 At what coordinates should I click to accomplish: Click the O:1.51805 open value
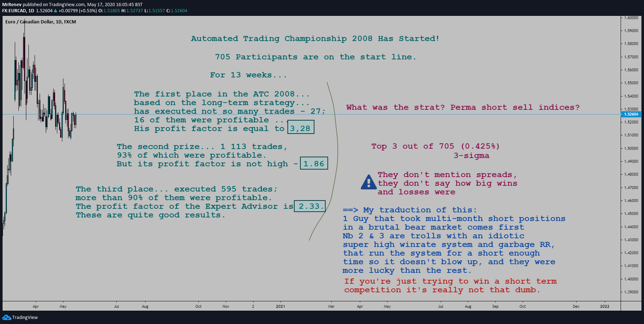pos(109,11)
